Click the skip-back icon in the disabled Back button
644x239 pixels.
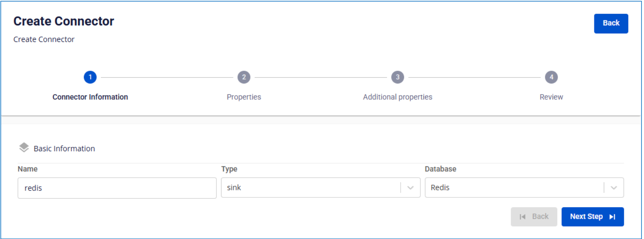coord(523,217)
